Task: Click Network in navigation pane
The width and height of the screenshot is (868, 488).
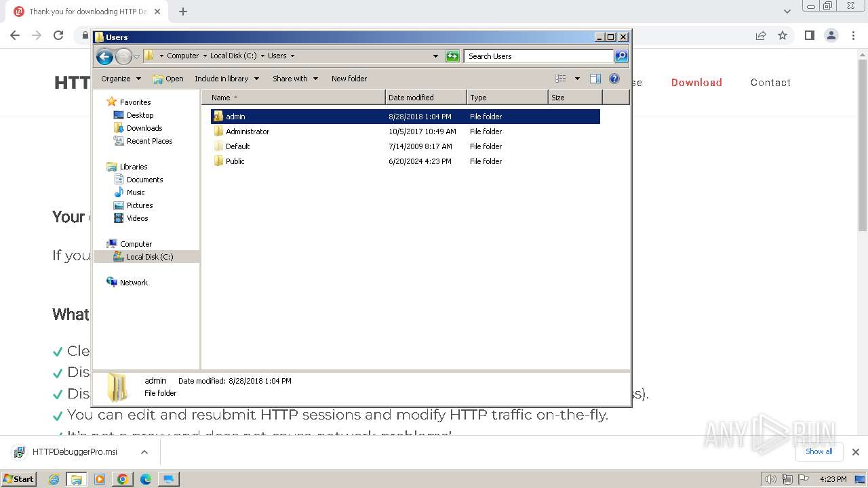Action: tap(134, 283)
